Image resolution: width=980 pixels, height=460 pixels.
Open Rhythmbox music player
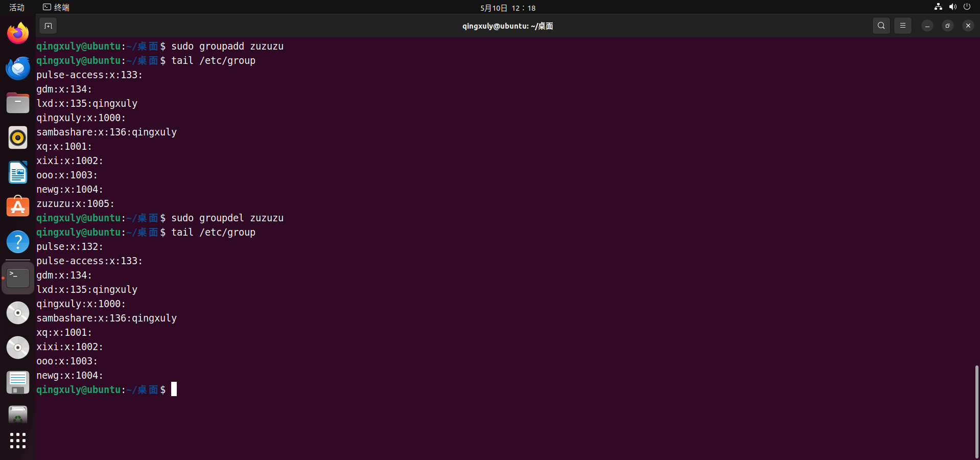coord(18,137)
